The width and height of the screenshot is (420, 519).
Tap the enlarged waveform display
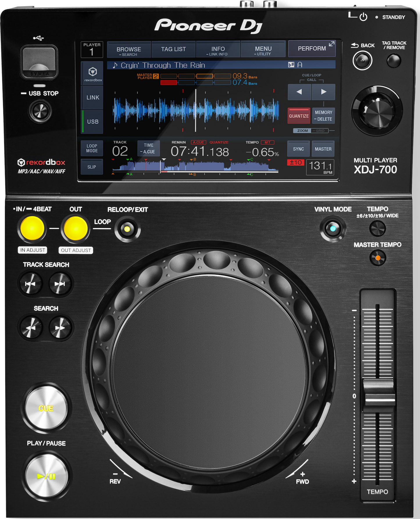tap(196, 110)
